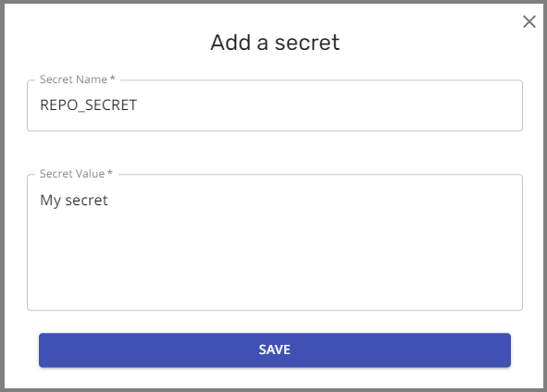
Task: Click the word My in the value field
Action: click(x=51, y=201)
